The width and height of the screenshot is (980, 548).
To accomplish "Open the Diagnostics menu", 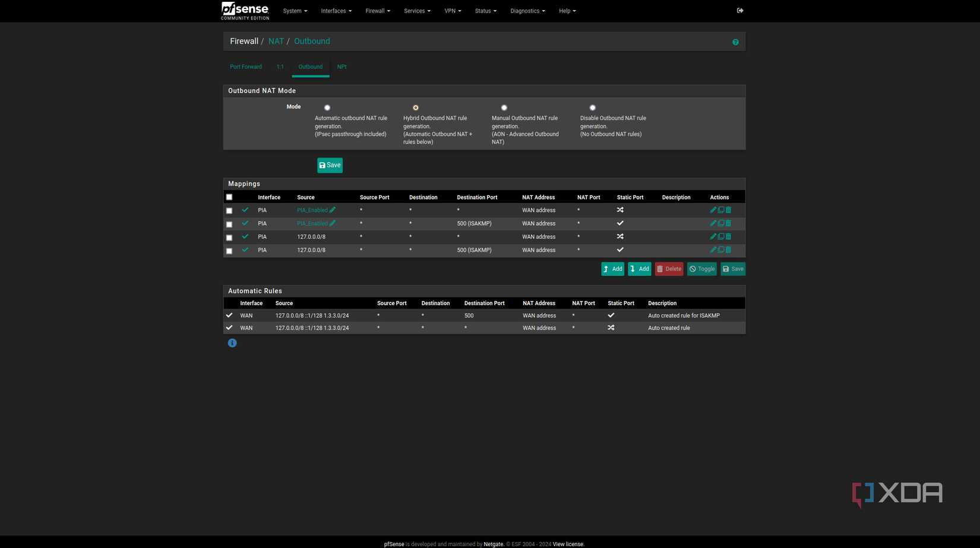I will (527, 11).
